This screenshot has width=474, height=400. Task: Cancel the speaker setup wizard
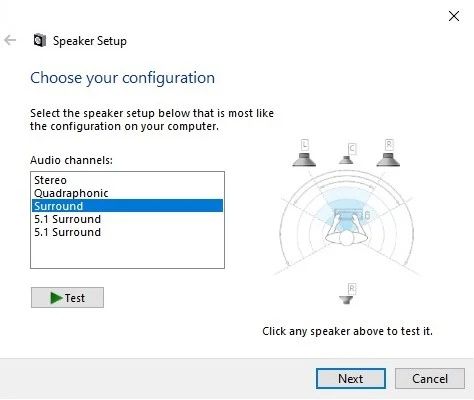click(x=430, y=379)
